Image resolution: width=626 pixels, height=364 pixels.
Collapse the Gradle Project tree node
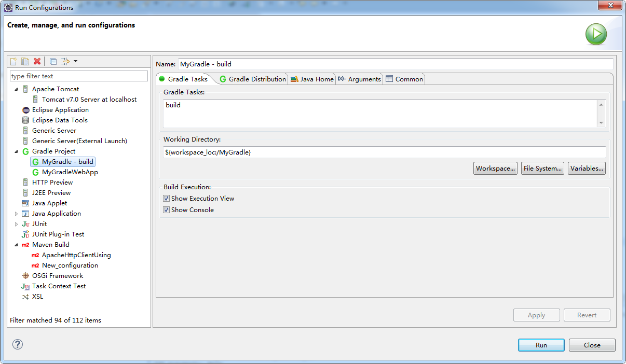click(16, 151)
